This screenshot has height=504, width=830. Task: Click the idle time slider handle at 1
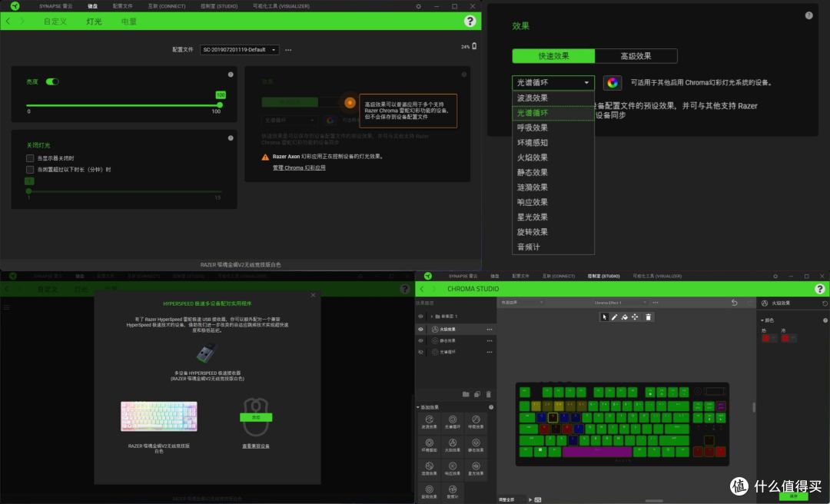point(28,191)
